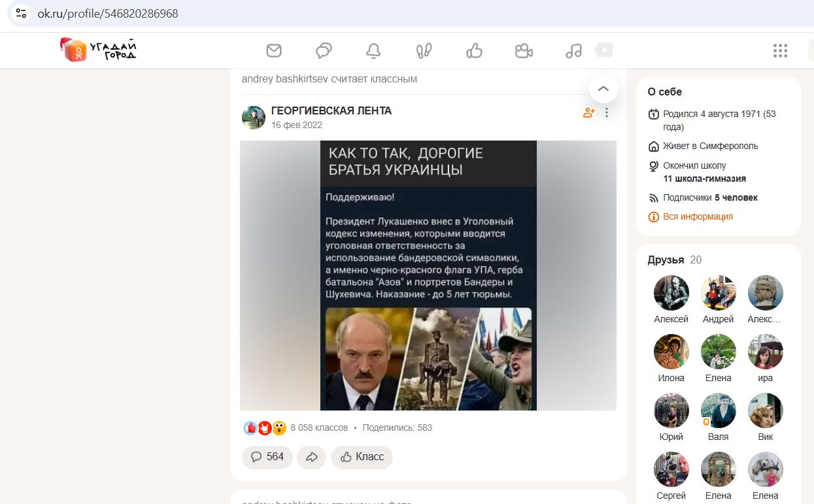Open friend Алексей's avatar
Screen dimensions: 814x504
(x=671, y=293)
